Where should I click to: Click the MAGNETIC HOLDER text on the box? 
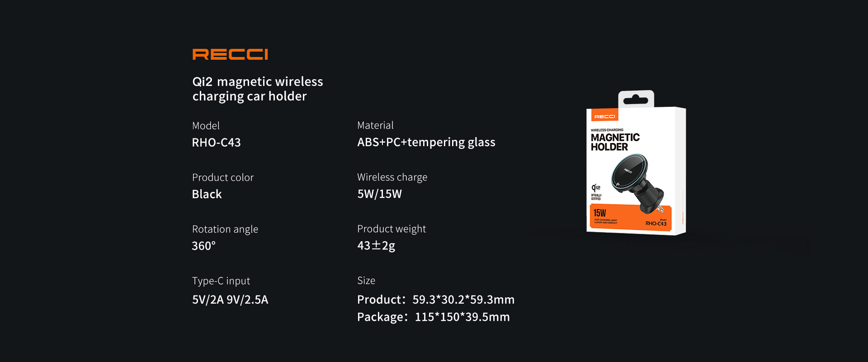(615, 142)
